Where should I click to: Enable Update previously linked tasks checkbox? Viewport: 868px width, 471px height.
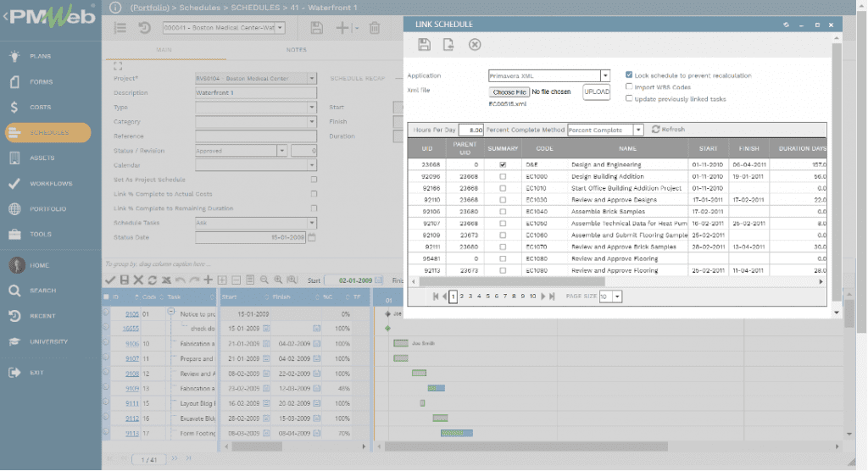(x=629, y=98)
